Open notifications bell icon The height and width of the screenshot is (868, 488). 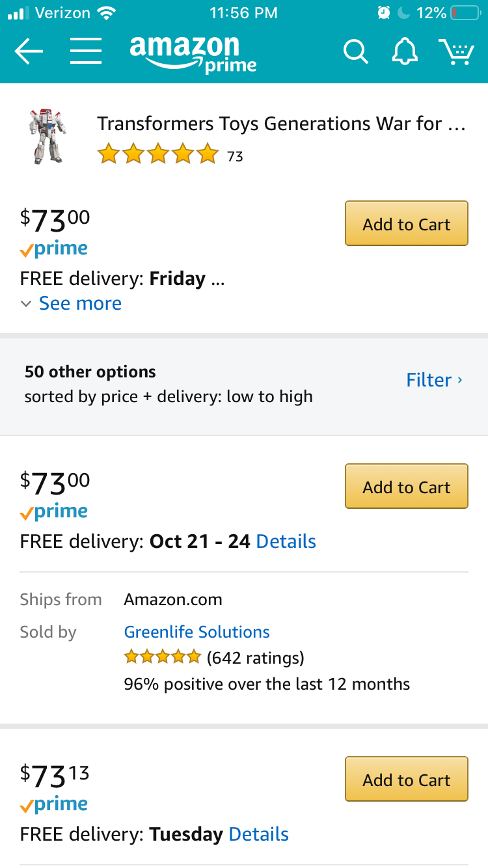(x=405, y=51)
